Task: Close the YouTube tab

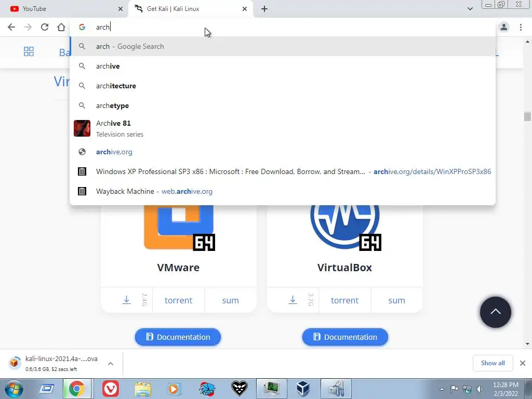Action: pyautogui.click(x=121, y=9)
